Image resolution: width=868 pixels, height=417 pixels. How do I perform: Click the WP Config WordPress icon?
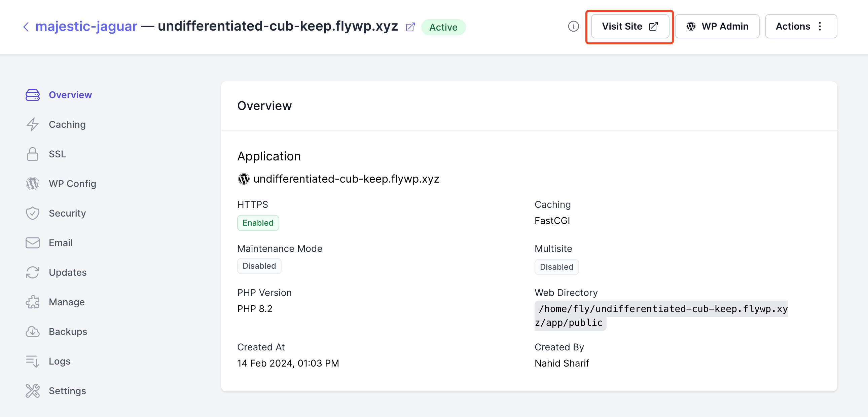[33, 184]
